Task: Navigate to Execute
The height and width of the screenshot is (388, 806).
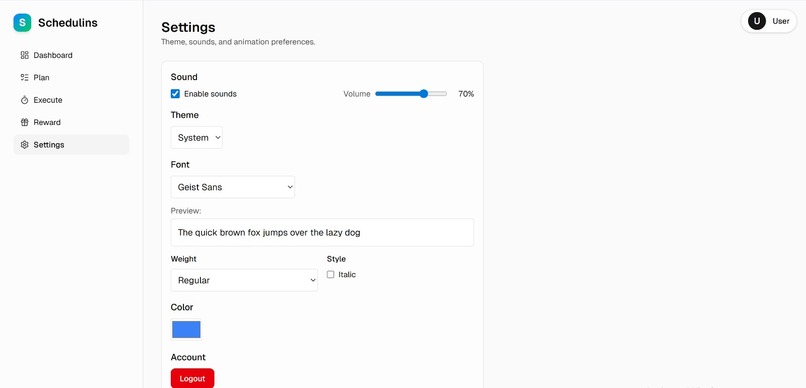Action: pyautogui.click(x=71, y=100)
